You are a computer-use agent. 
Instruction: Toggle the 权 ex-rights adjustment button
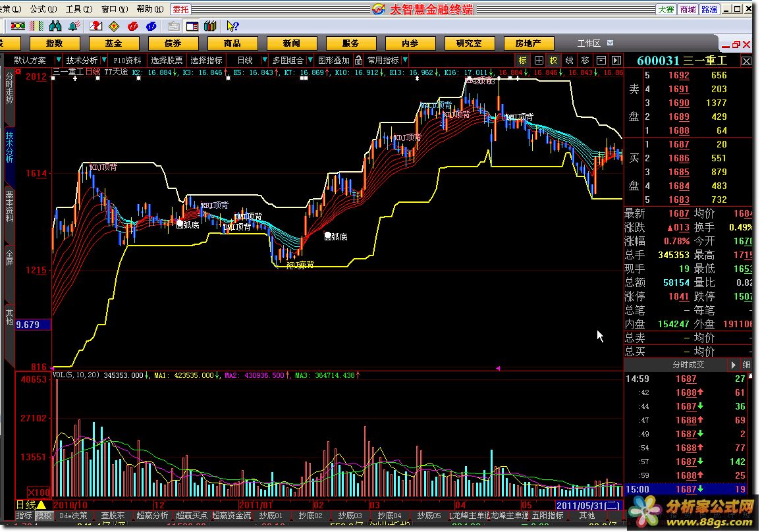(553, 60)
